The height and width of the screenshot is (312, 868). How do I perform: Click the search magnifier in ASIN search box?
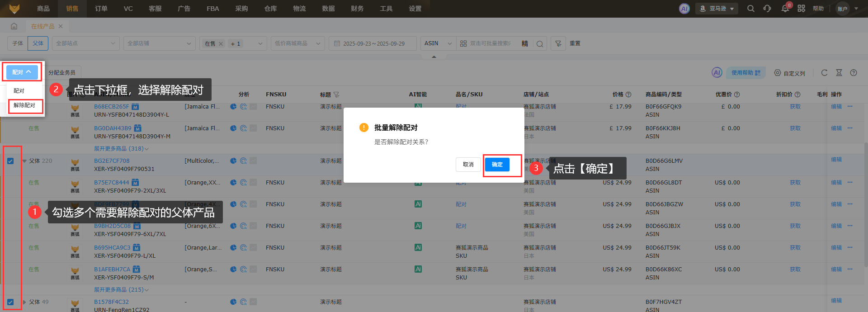tap(540, 44)
